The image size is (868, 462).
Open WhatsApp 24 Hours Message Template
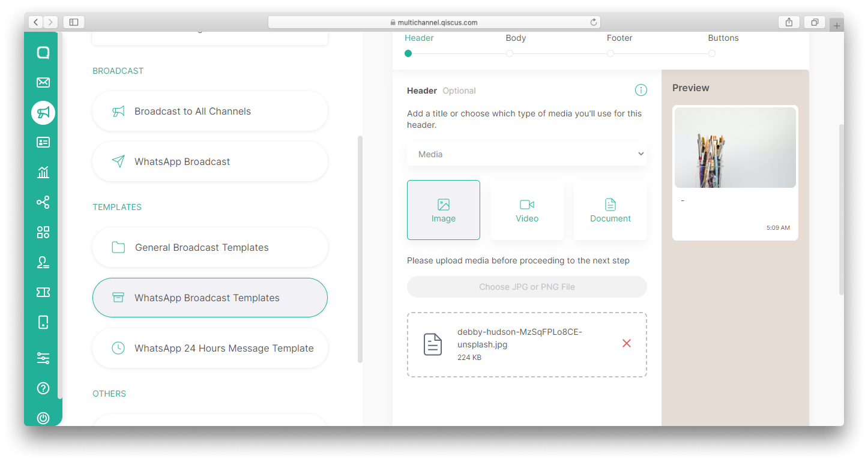(210, 348)
